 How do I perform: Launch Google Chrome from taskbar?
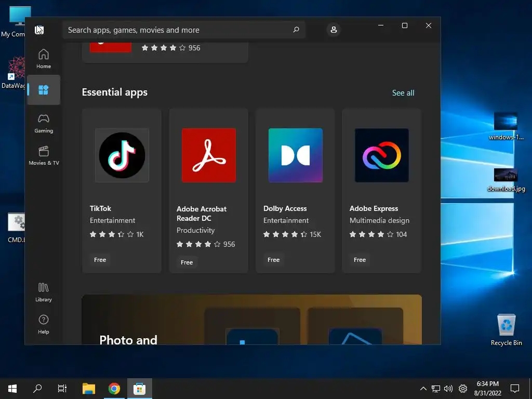[x=114, y=389]
